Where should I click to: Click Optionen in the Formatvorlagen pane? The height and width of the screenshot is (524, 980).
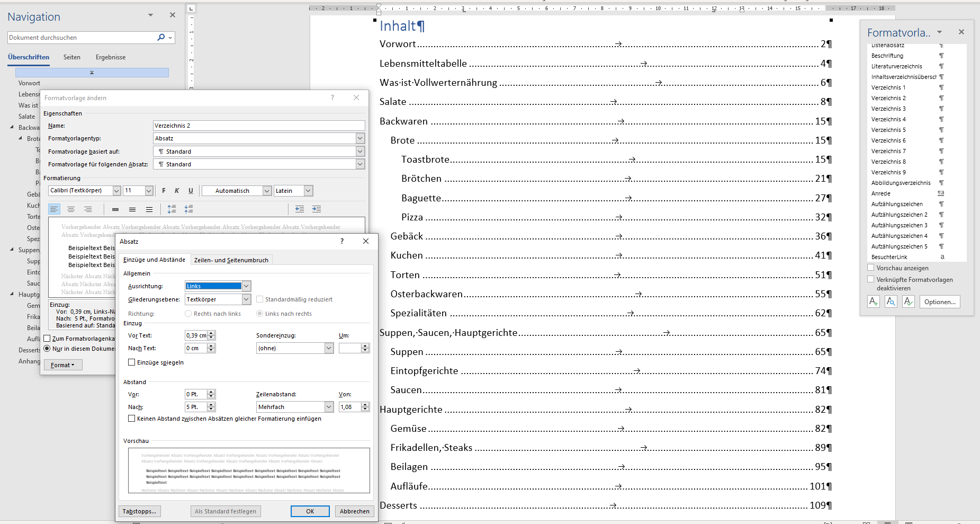940,301
